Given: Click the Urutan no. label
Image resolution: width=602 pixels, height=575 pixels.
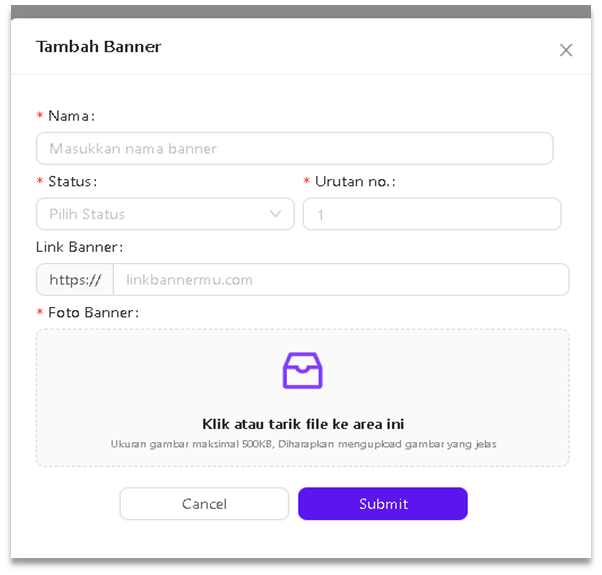Looking at the screenshot, I should [x=355, y=181].
